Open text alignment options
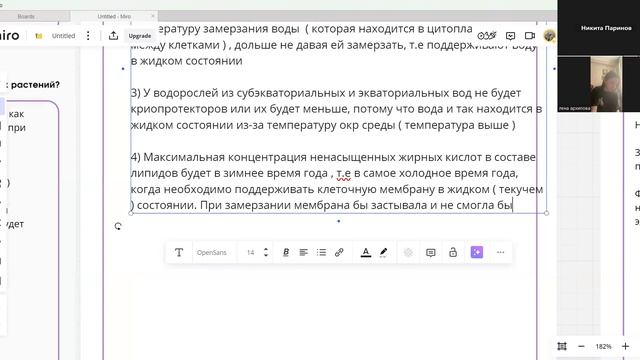 [x=303, y=253]
